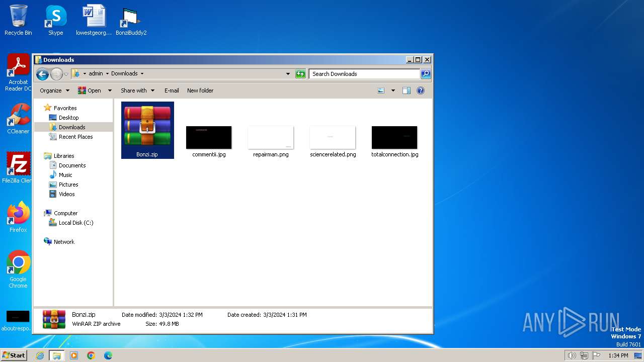Select the FileZilla Client desktop icon
Image resolution: width=644 pixels, height=362 pixels.
[18, 168]
